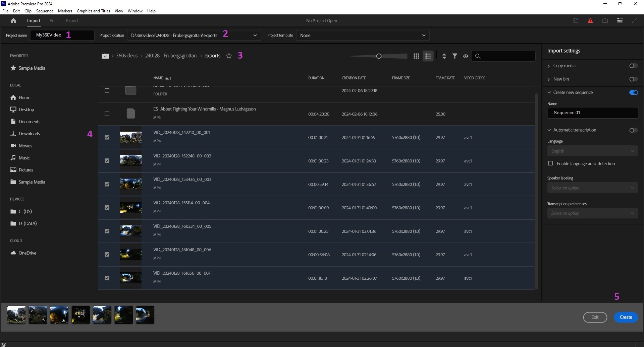Toggle New bin switch
644x347 pixels.
pyautogui.click(x=633, y=79)
